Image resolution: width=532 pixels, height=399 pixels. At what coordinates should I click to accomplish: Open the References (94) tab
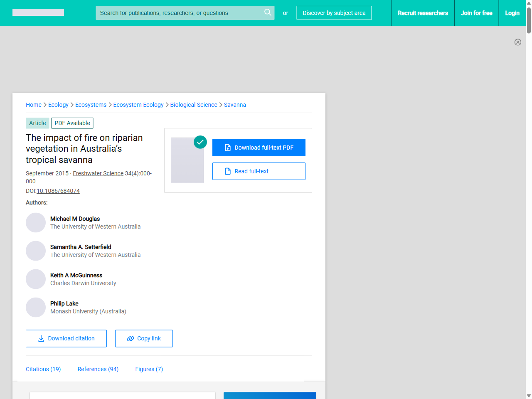pyautogui.click(x=98, y=369)
